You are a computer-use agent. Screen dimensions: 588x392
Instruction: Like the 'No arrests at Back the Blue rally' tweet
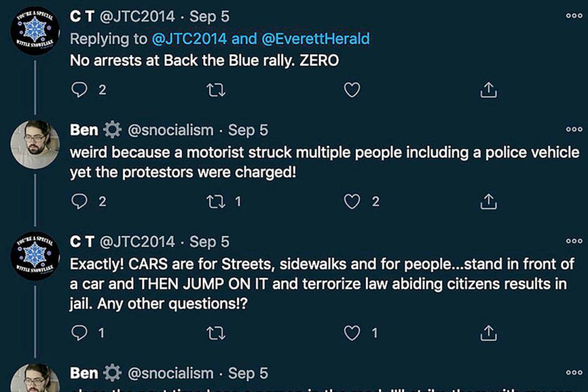[x=351, y=90]
